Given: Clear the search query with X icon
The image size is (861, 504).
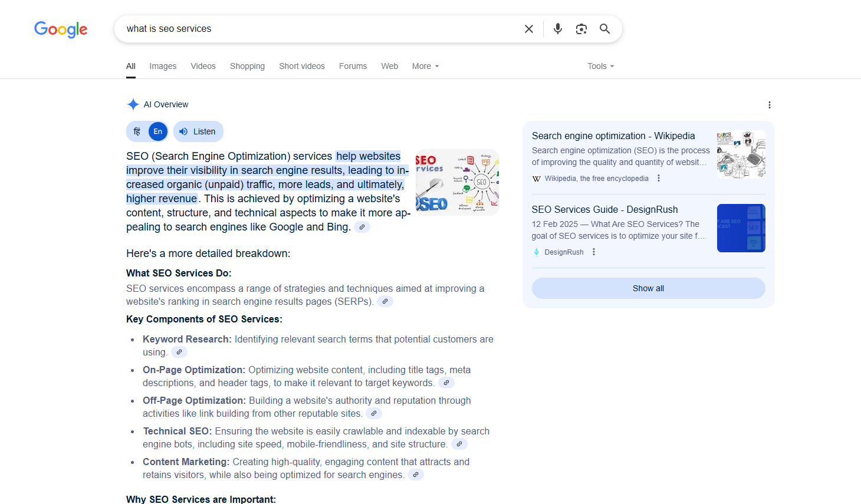Looking at the screenshot, I should (x=529, y=29).
